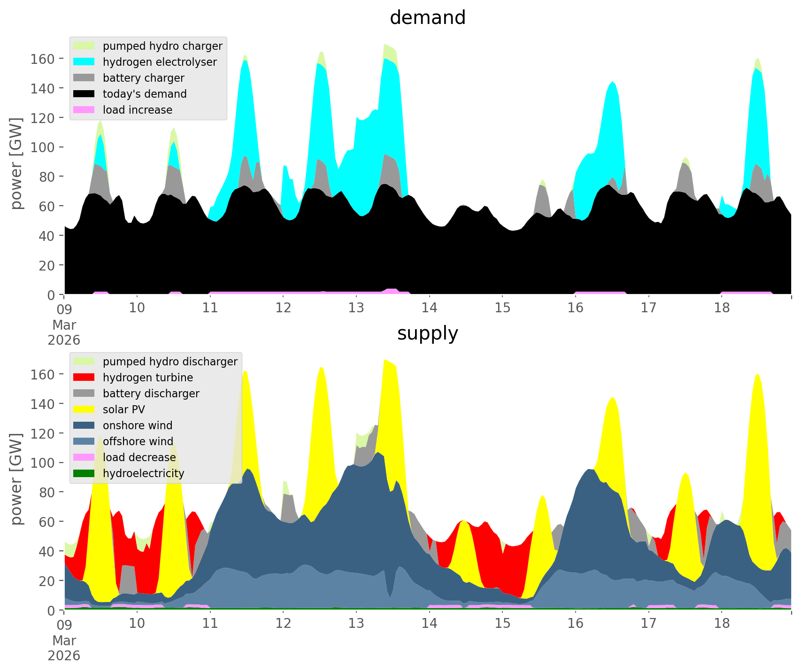The height and width of the screenshot is (672, 801).
Task: Click the cyan hydrogen electrolyser legend swatch
Action: click(84, 62)
